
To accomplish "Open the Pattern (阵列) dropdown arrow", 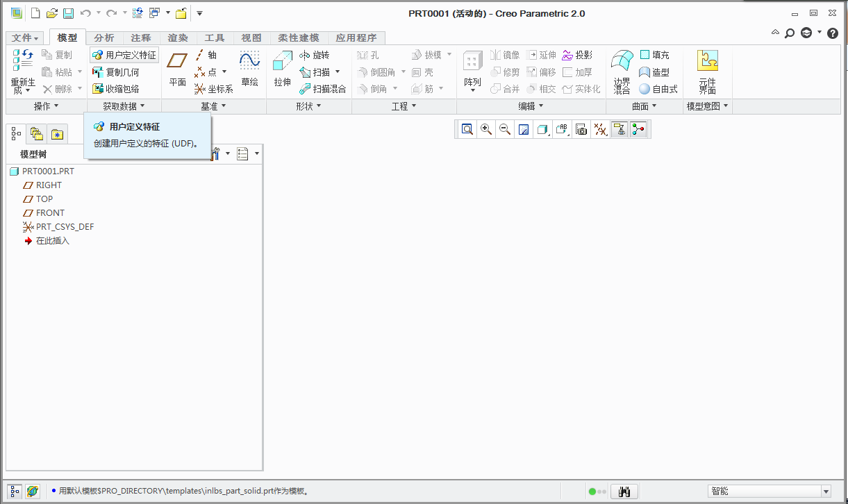I will point(472,91).
